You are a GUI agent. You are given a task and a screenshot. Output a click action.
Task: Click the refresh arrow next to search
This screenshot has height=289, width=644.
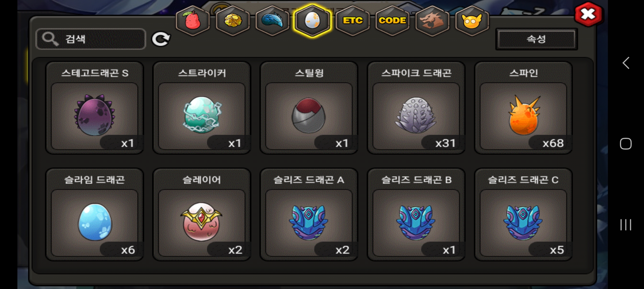coord(161,39)
